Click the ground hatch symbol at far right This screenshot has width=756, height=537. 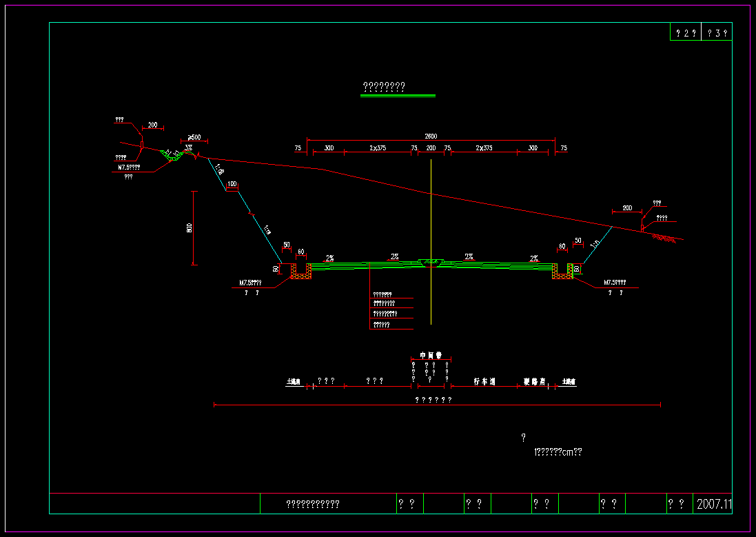(x=664, y=238)
